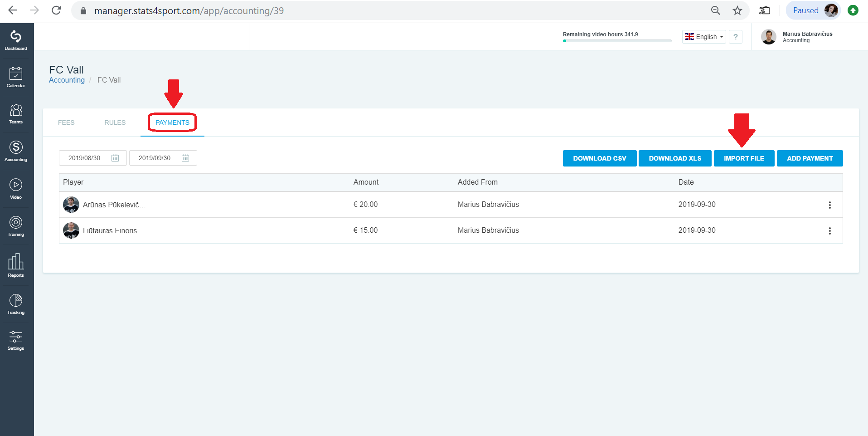
Task: Open the Accounting sidebar section
Action: tap(16, 151)
